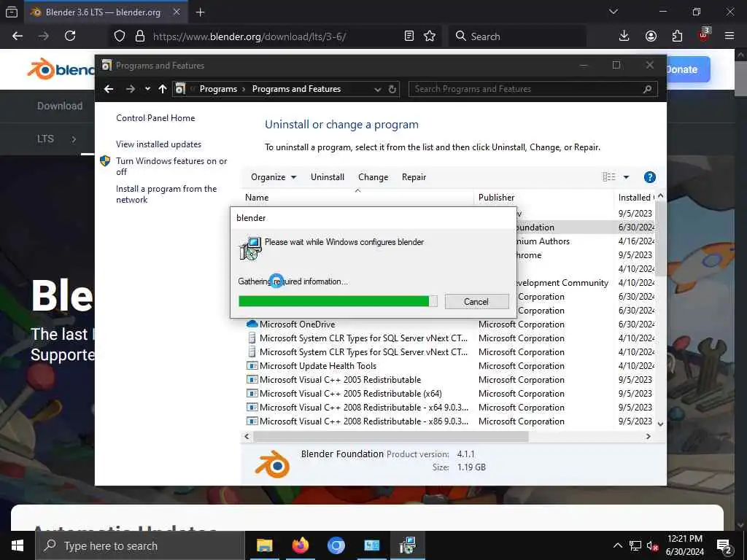Screen dimensions: 747x560
Task: Open Windows Start menu
Action: click(18, 545)
